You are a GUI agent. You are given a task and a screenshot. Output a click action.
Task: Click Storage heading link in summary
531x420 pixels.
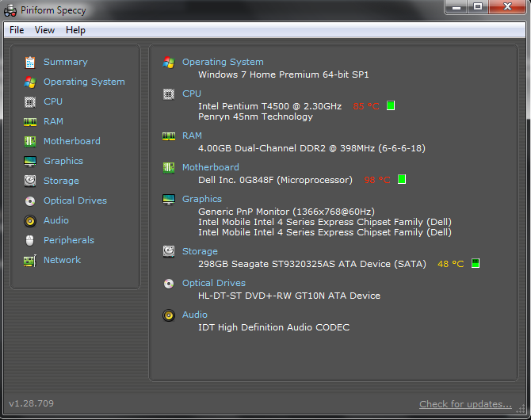[x=201, y=251]
